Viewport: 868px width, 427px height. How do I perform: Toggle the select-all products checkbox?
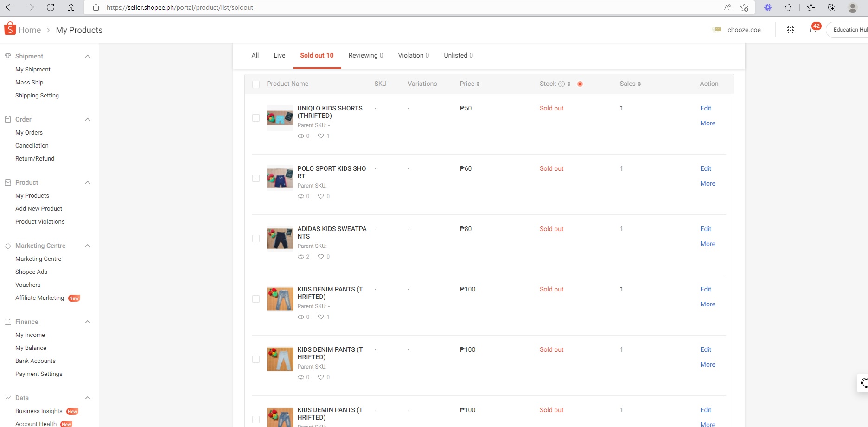[256, 84]
